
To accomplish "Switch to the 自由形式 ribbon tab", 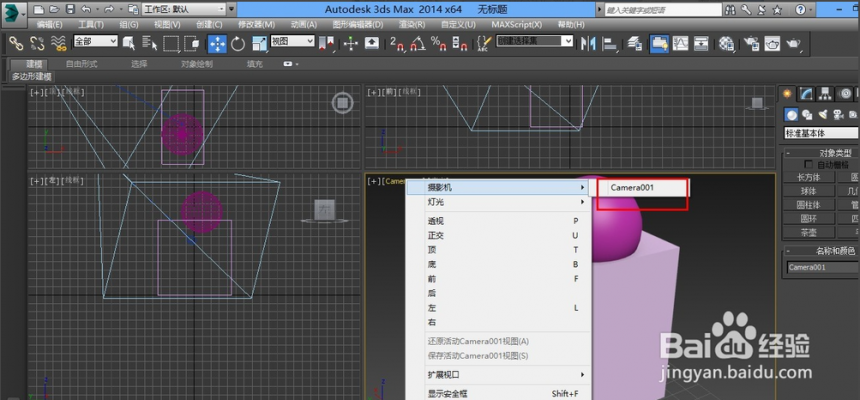I will click(82, 64).
